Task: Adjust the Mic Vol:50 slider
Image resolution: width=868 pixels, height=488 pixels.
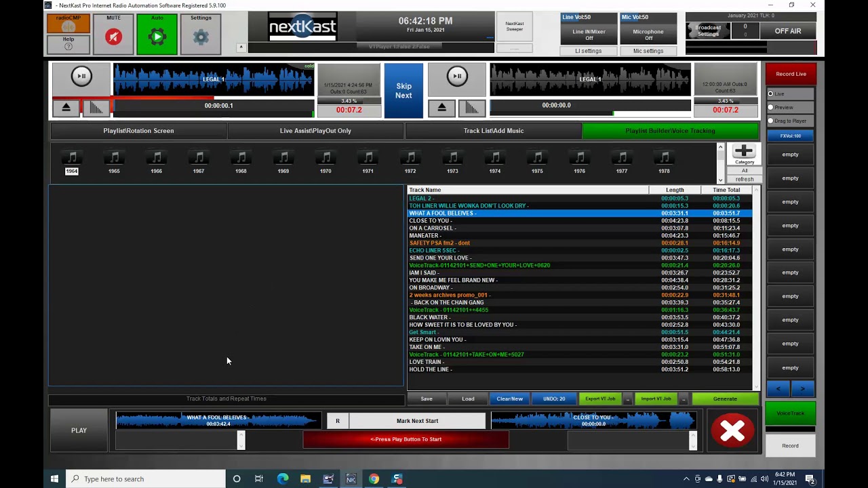Action: point(648,18)
